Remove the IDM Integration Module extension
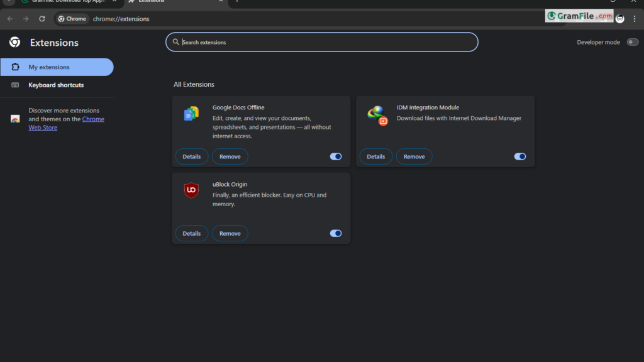 tap(414, 156)
